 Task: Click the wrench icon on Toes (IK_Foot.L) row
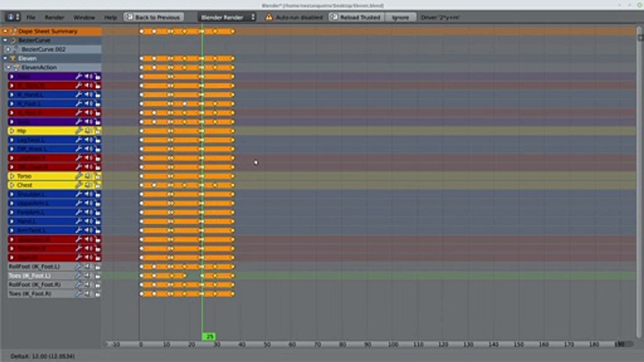pyautogui.click(x=78, y=276)
